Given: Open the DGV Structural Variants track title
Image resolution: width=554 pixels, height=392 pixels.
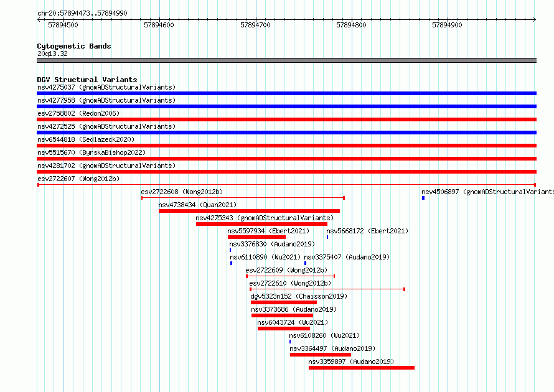Looking at the screenshot, I should pos(87,80).
